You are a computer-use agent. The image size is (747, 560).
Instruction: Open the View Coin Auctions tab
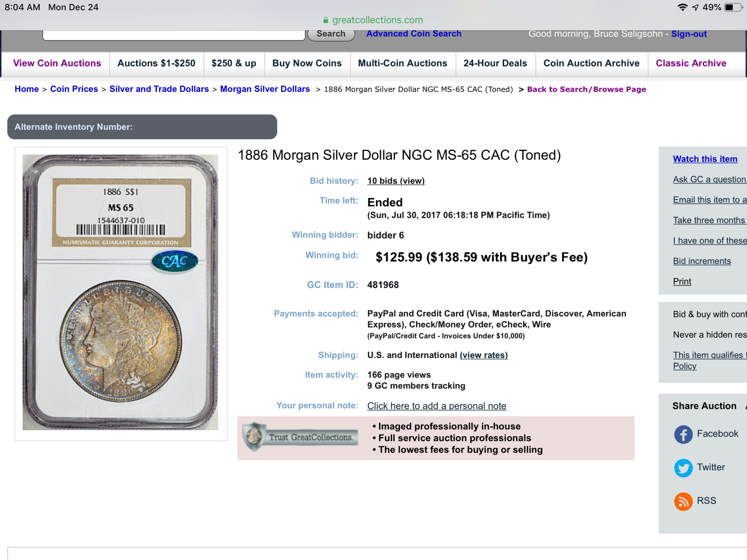coord(57,63)
